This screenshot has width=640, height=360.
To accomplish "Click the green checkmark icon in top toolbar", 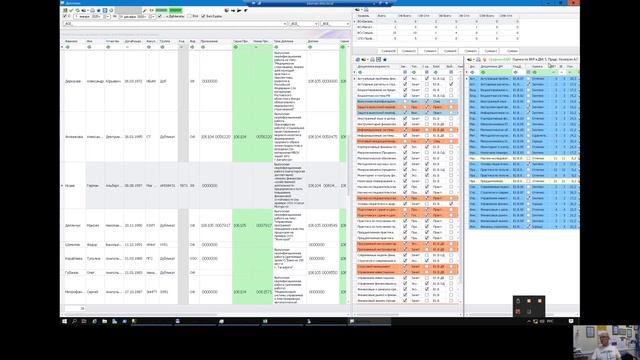I will [x=71, y=10].
